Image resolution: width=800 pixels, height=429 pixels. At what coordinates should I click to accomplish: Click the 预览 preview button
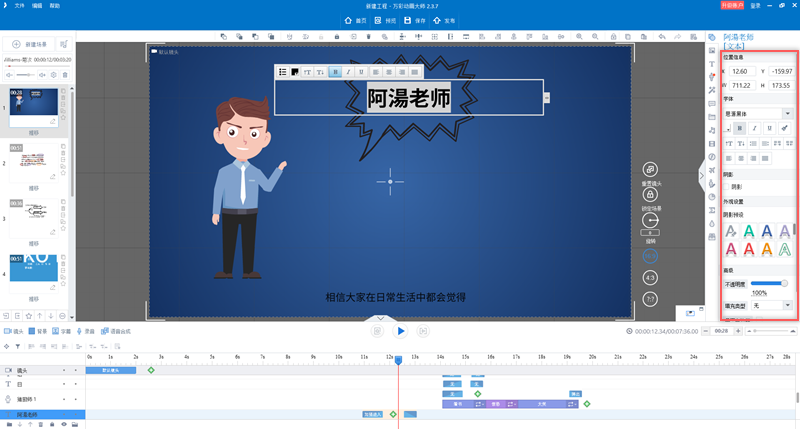[x=385, y=20]
